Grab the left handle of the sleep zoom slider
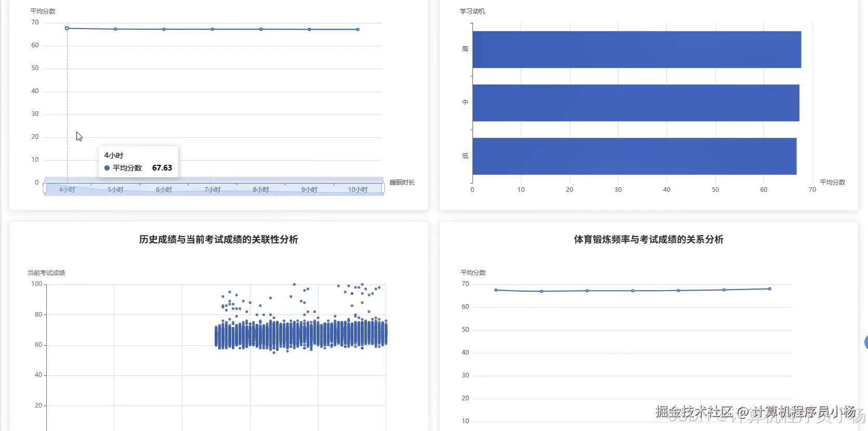 point(44,188)
